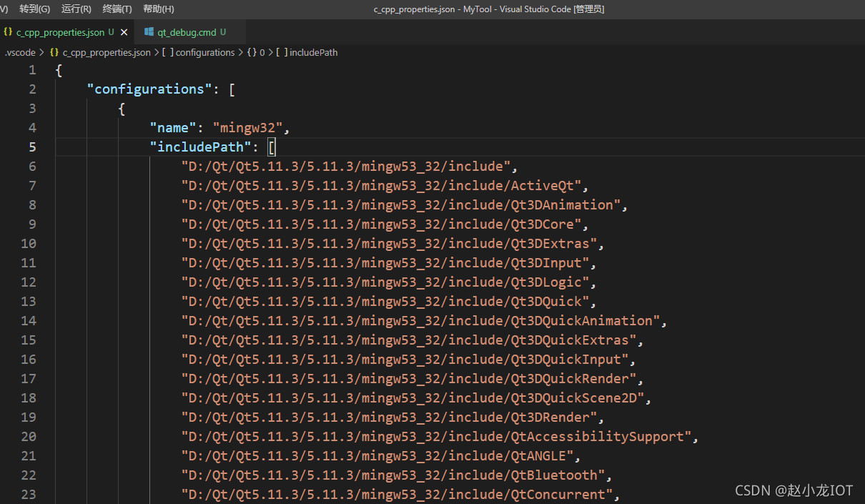Click the path ending in Qt3DInput
The image size is (865, 504).
point(385,263)
